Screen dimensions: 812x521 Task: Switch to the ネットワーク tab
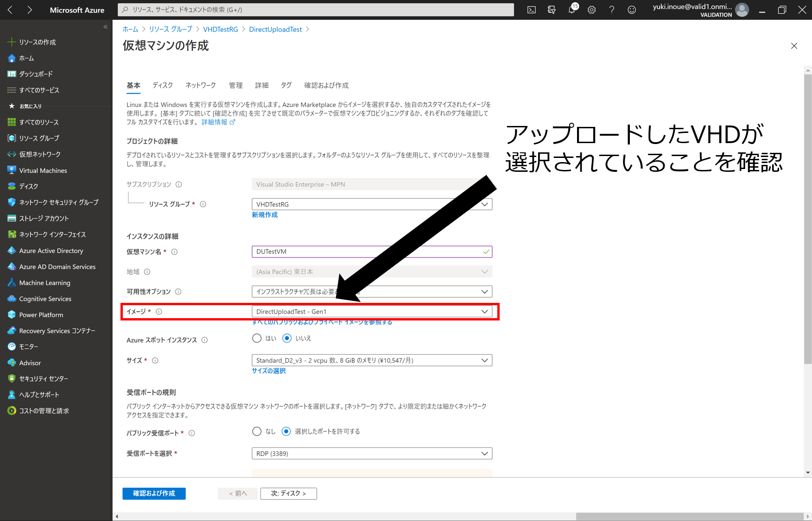point(201,86)
